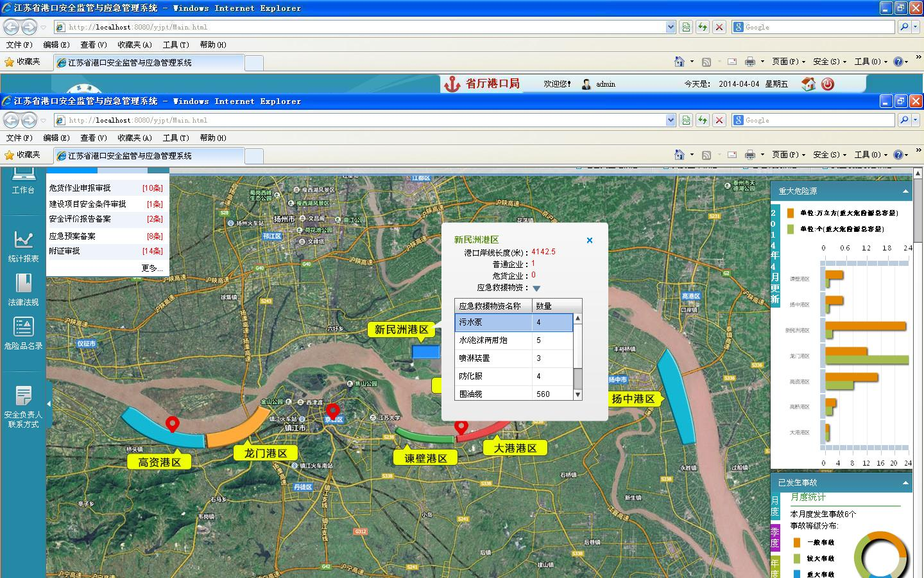Screen dimensions: 924x578
Task: Select the 龙门港区 map label
Action: coord(266,453)
